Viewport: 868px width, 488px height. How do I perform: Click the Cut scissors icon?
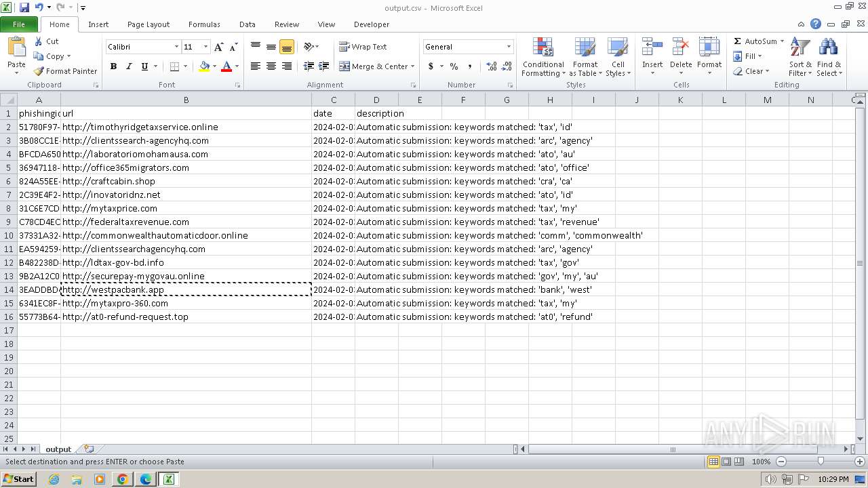coord(39,41)
